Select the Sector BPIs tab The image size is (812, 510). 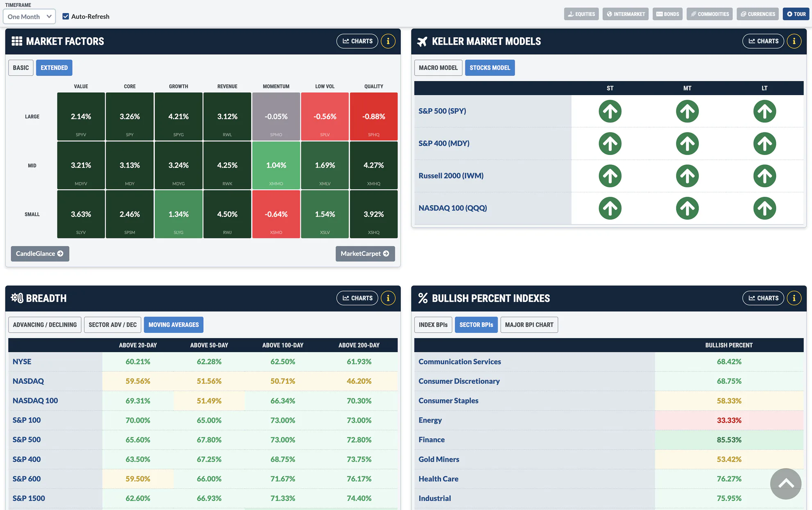(x=476, y=325)
